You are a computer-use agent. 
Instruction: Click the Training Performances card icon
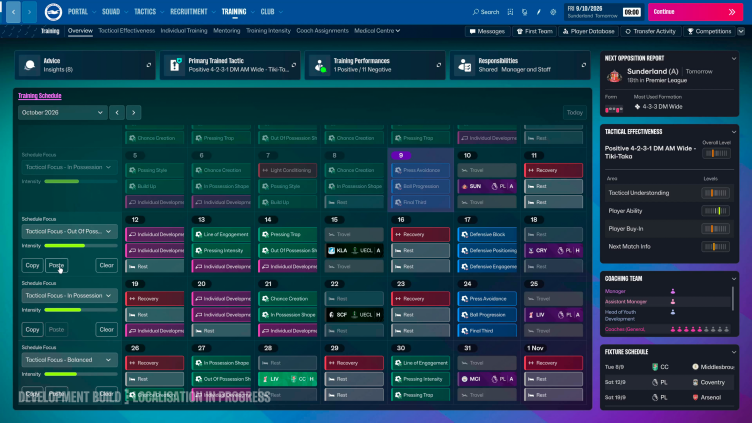pos(319,65)
